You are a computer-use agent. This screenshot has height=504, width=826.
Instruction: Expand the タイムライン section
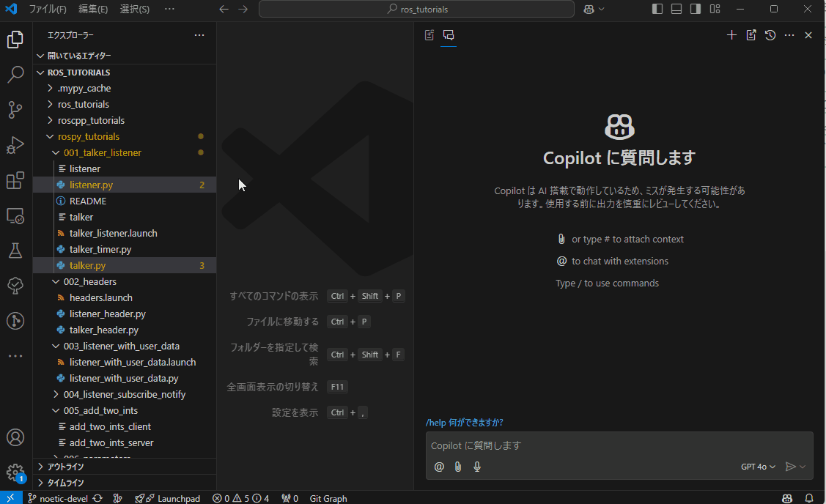click(x=125, y=483)
